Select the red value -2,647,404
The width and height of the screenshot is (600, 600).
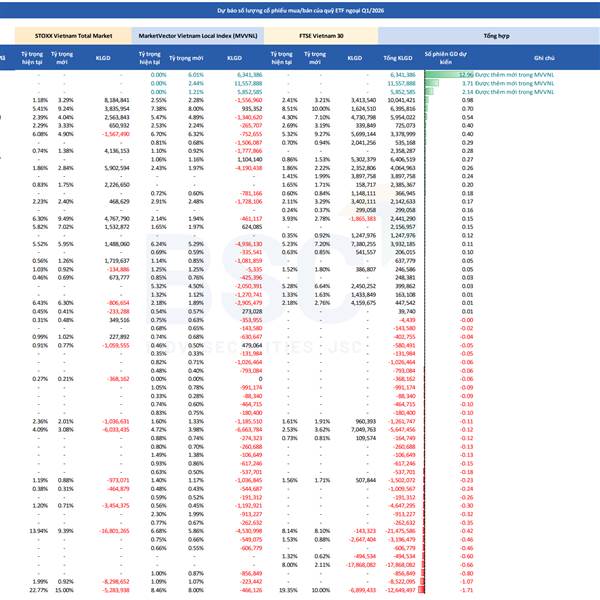(x=362, y=539)
